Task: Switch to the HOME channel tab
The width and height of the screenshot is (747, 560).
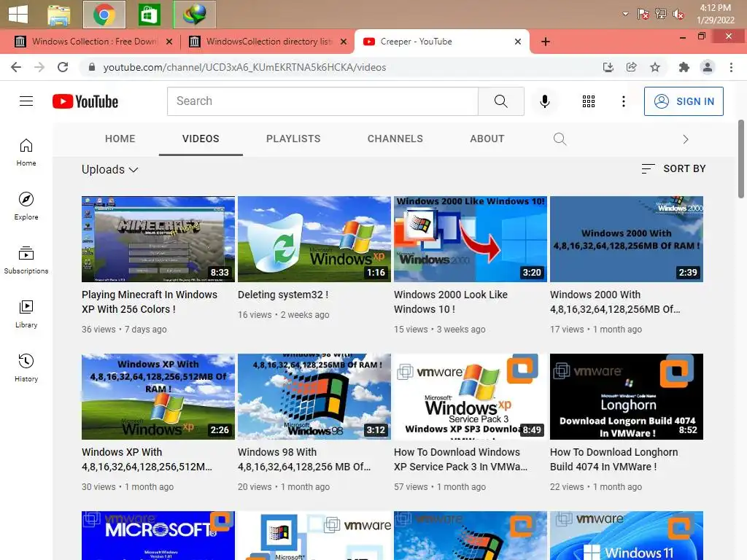Action: click(120, 139)
